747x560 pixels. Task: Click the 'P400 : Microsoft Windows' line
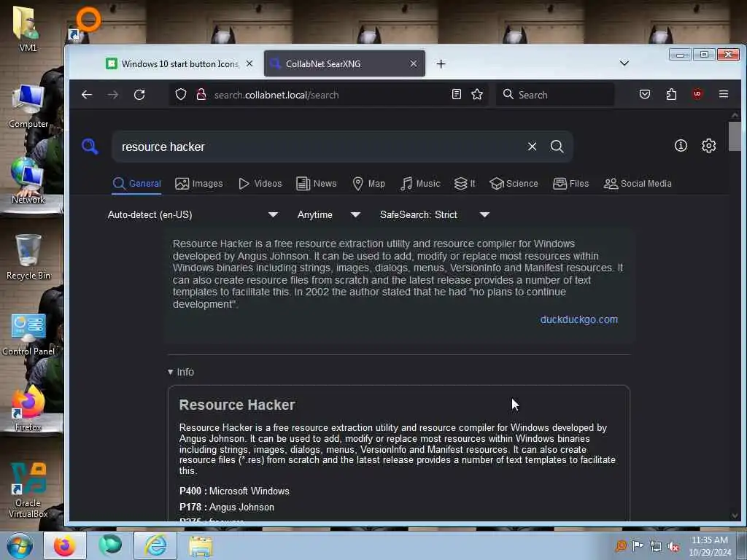click(x=234, y=491)
